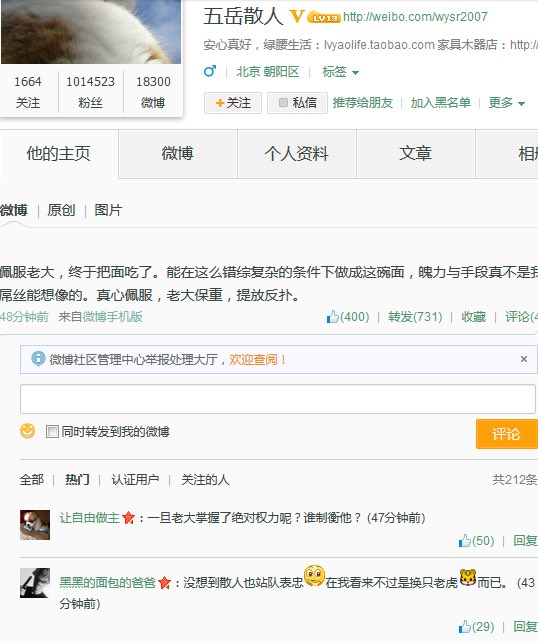Switch to the 他的主页 tab

(59, 154)
